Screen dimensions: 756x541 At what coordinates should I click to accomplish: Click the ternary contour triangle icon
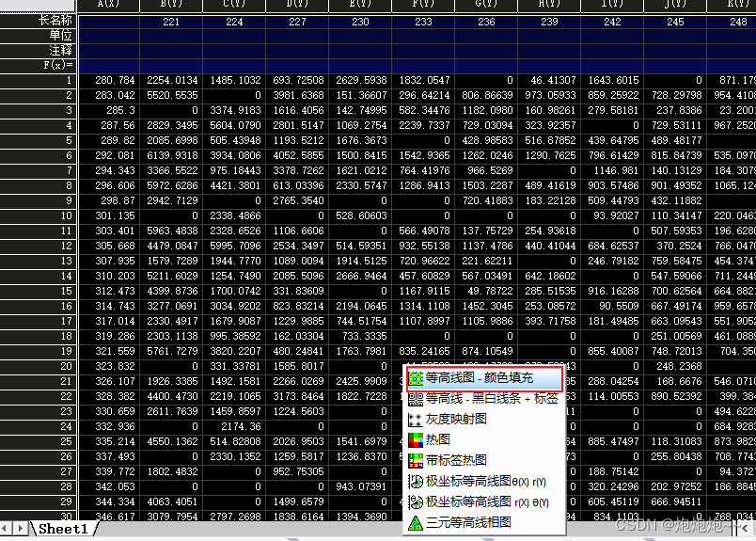coord(416,523)
